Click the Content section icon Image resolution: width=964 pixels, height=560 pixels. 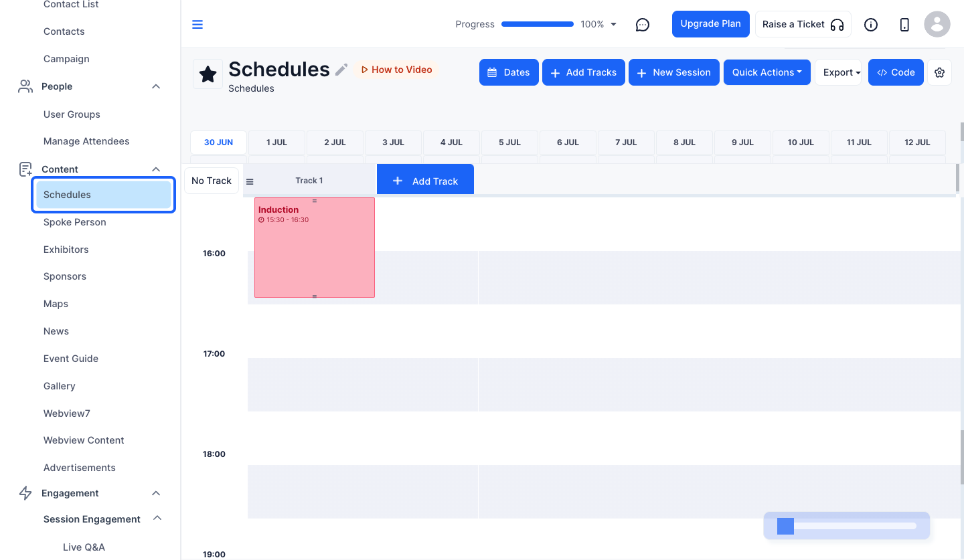pos(25,169)
